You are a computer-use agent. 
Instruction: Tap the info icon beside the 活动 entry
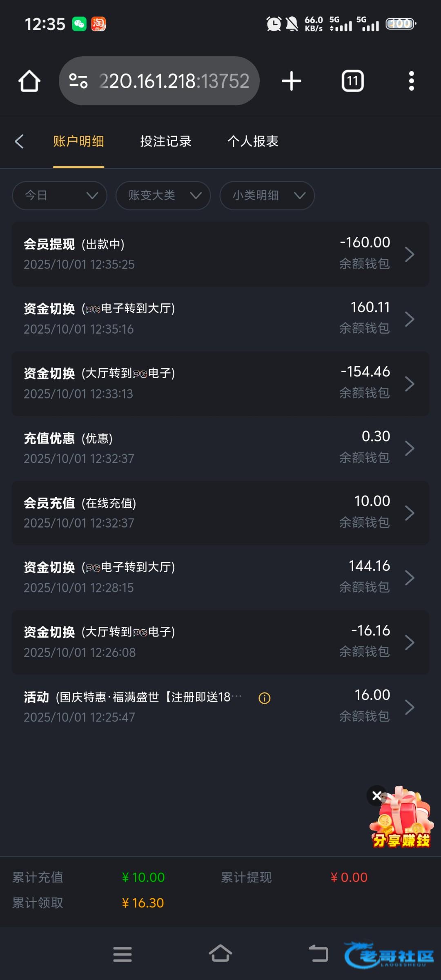265,698
